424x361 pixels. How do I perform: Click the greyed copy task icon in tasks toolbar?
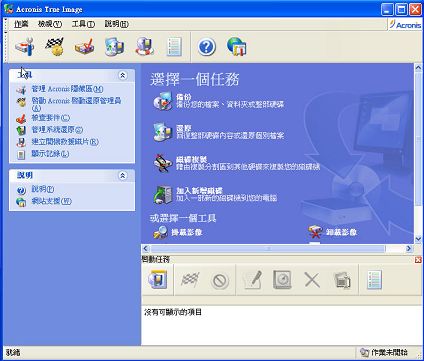(x=342, y=280)
